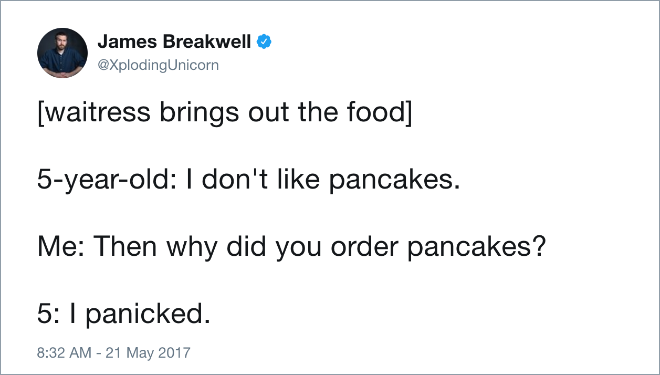Click the word 'waitress' in the tweet
660x375 pixels.
pyautogui.click(x=97, y=112)
